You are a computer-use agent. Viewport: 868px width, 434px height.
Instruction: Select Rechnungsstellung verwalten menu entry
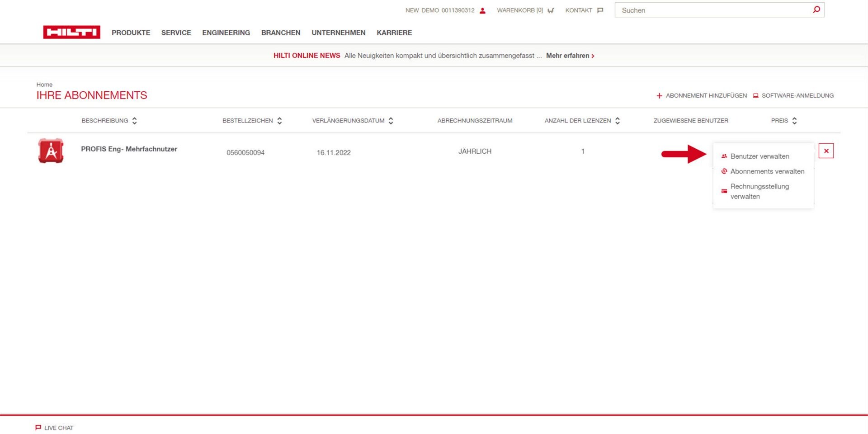coord(759,191)
